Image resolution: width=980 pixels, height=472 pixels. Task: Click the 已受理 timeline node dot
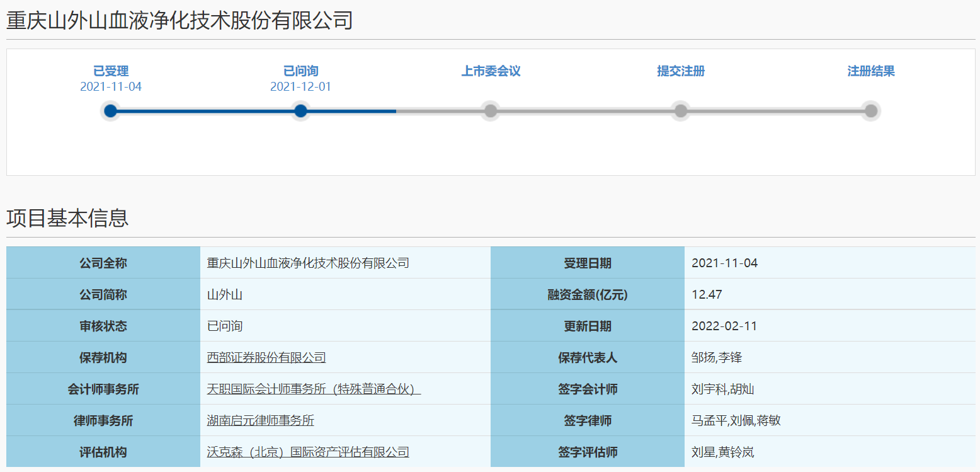coord(111,111)
